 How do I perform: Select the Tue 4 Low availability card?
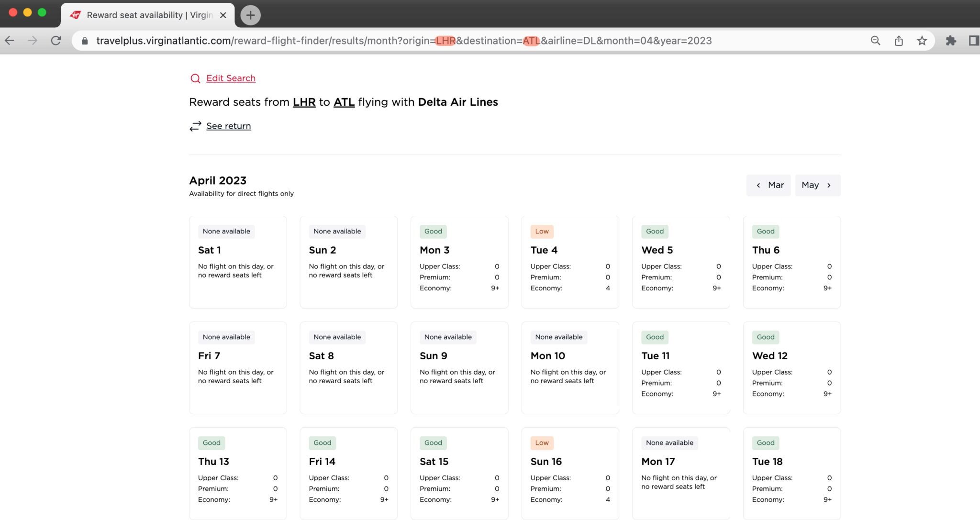point(570,262)
